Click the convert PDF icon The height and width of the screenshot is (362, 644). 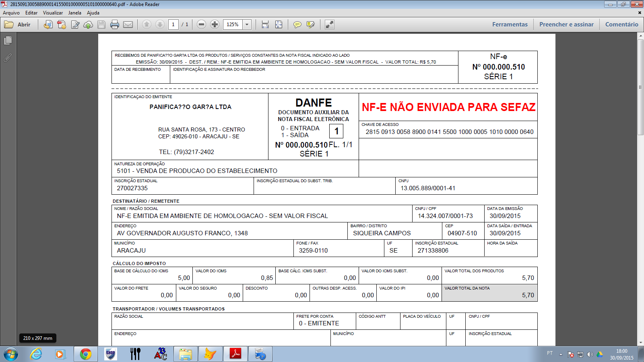tap(61, 25)
